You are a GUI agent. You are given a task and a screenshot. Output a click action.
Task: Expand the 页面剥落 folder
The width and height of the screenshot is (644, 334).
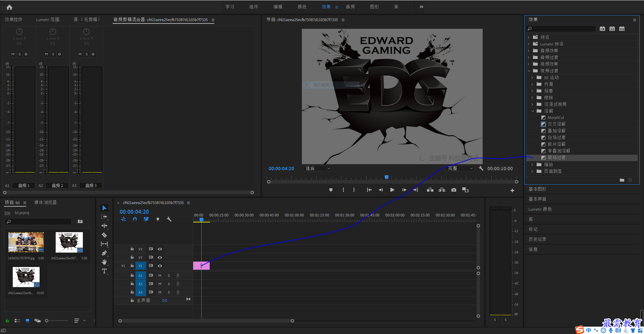532,171
